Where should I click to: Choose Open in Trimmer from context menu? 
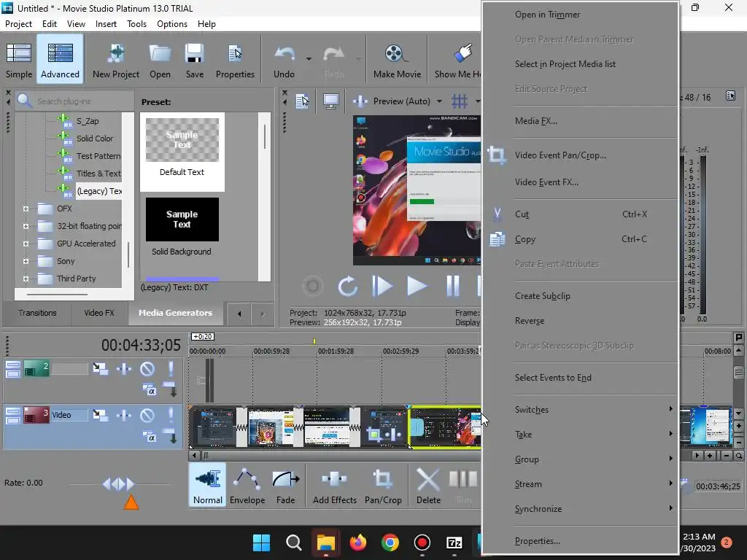coord(581,15)
